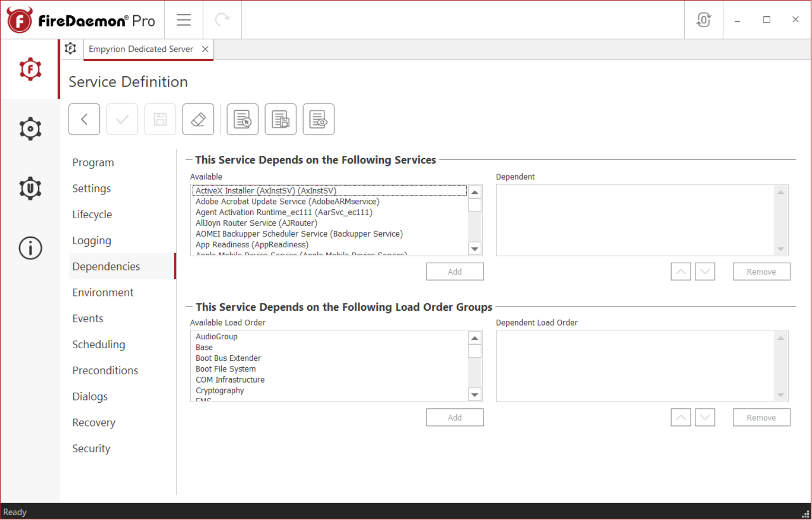
Task: Click the refresh arrow icon in title bar
Action: (x=222, y=20)
